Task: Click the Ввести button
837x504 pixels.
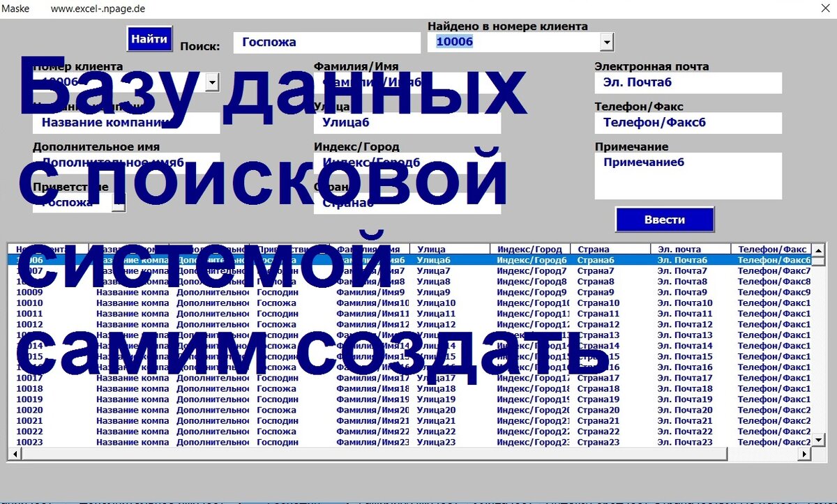Action: (x=665, y=220)
